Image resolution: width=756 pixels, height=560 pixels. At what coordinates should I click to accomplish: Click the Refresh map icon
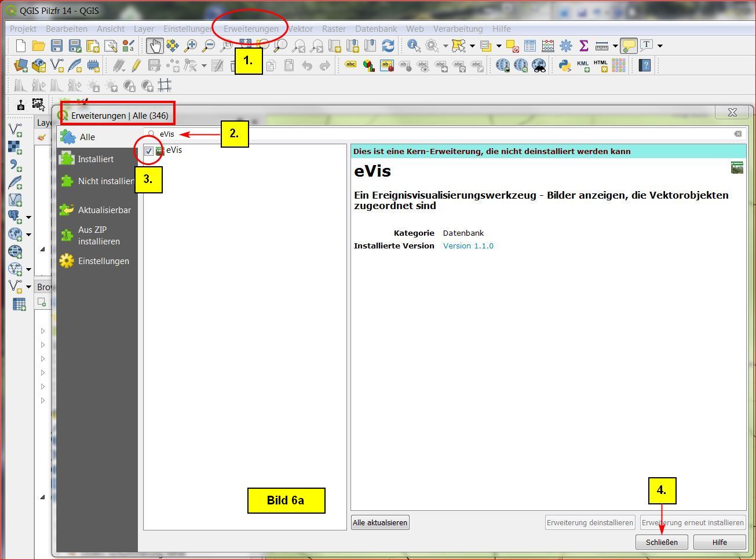388,46
